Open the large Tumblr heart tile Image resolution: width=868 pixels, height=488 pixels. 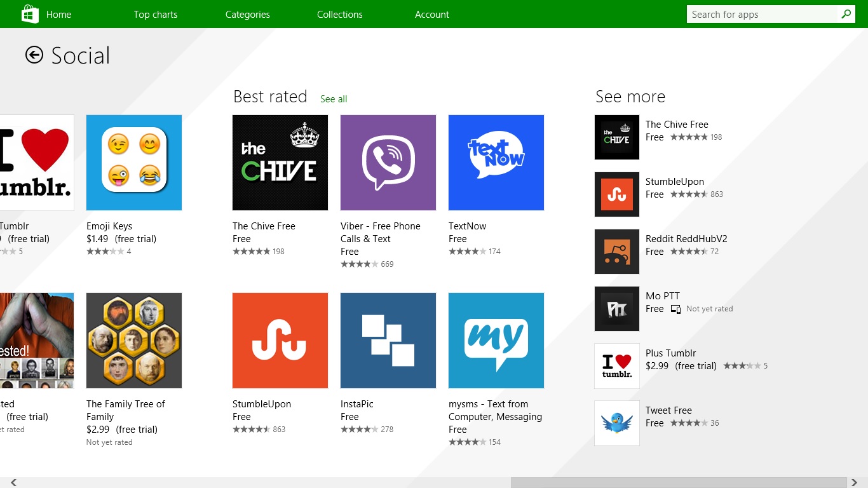coord(37,163)
